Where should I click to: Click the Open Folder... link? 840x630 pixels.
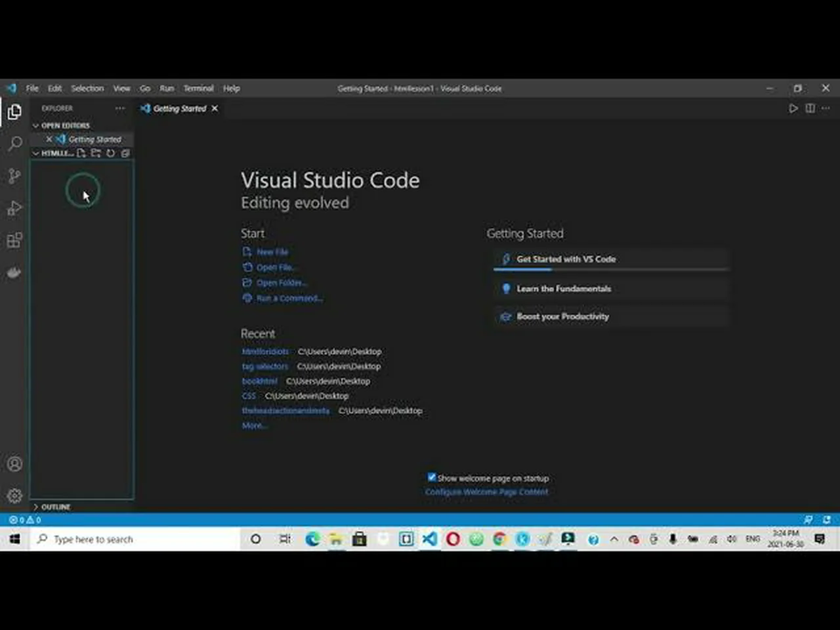pos(282,283)
